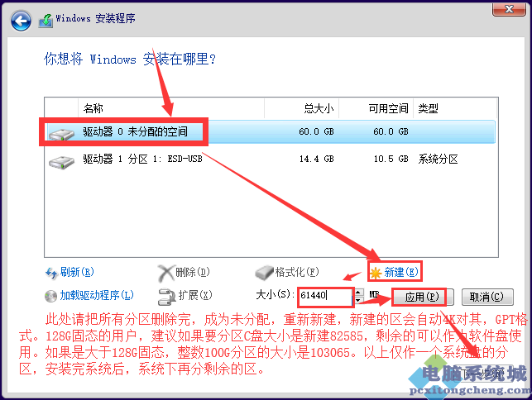The height and width of the screenshot is (400, 532).
Task: Click the 删除(D) link
Action: click(x=193, y=272)
